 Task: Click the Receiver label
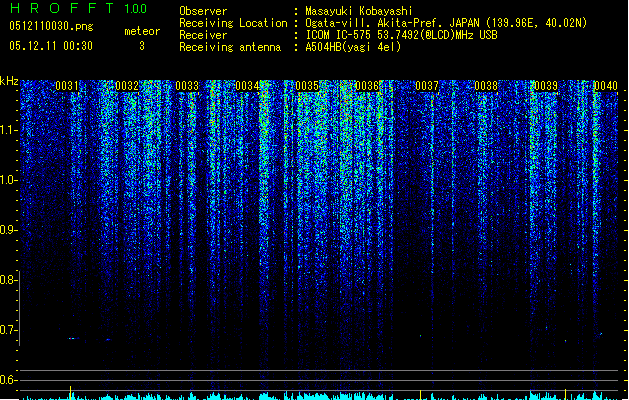click(203, 35)
